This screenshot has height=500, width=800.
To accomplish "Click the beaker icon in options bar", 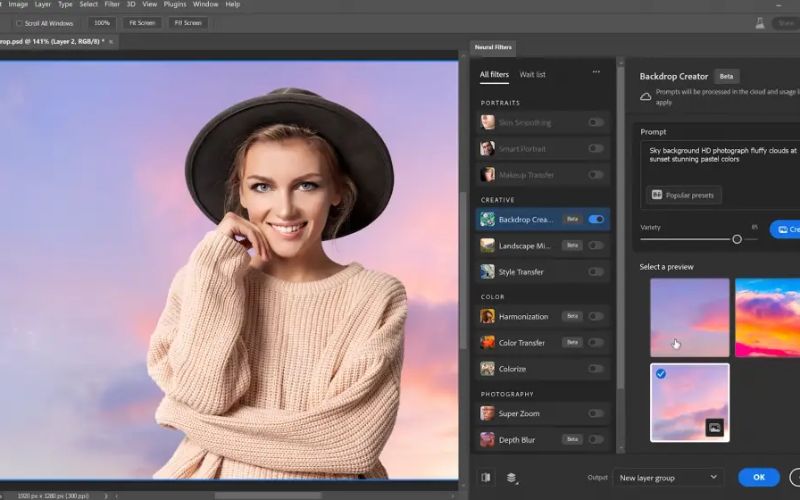I will (760, 23).
